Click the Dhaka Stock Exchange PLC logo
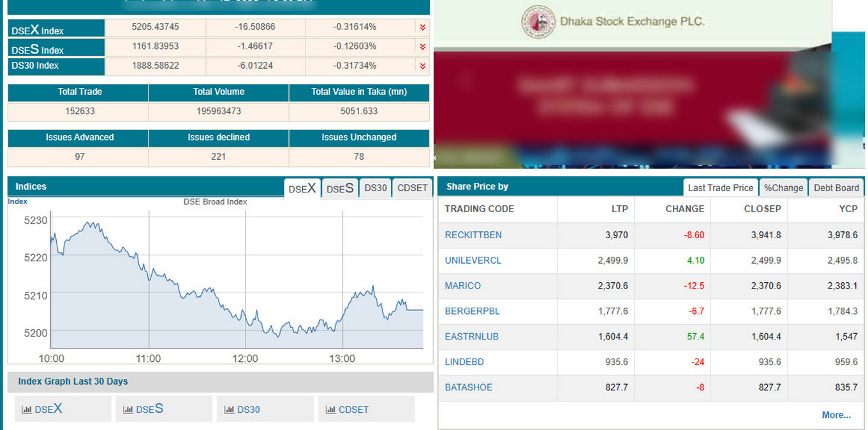The width and height of the screenshot is (868, 430). (539, 22)
